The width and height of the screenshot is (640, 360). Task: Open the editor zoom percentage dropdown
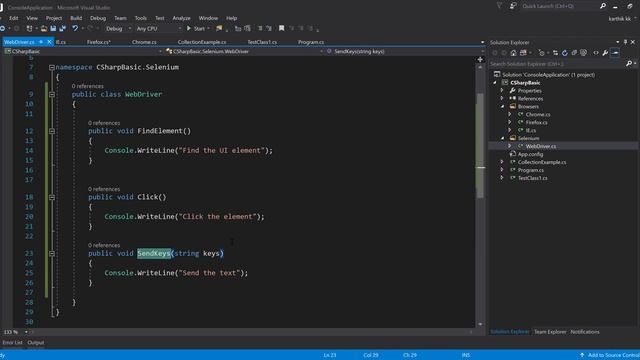[26, 332]
